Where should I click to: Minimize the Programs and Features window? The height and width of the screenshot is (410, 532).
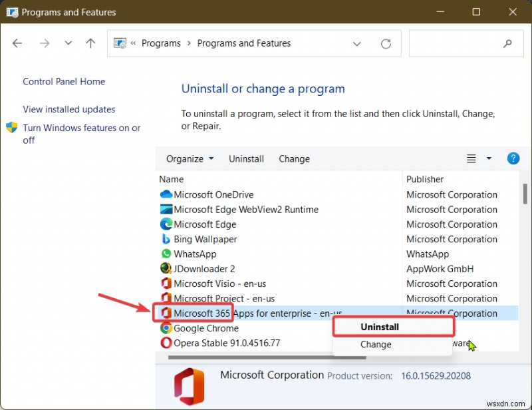point(440,12)
